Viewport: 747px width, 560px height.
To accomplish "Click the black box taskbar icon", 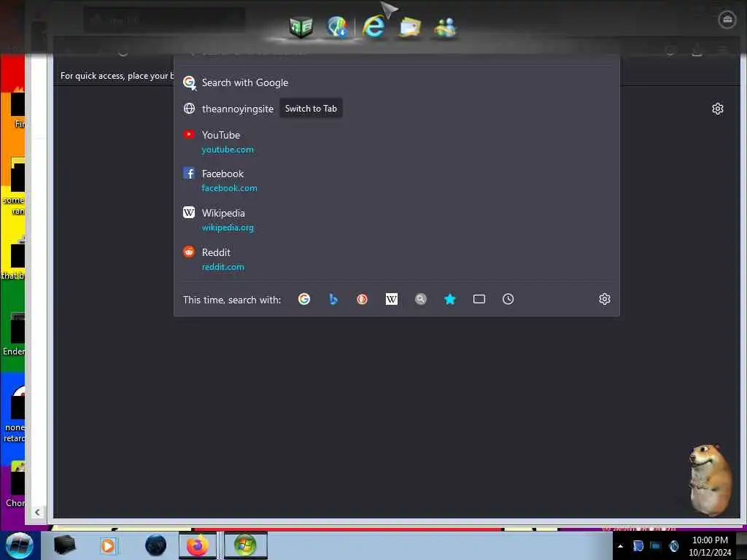I will coord(65,545).
